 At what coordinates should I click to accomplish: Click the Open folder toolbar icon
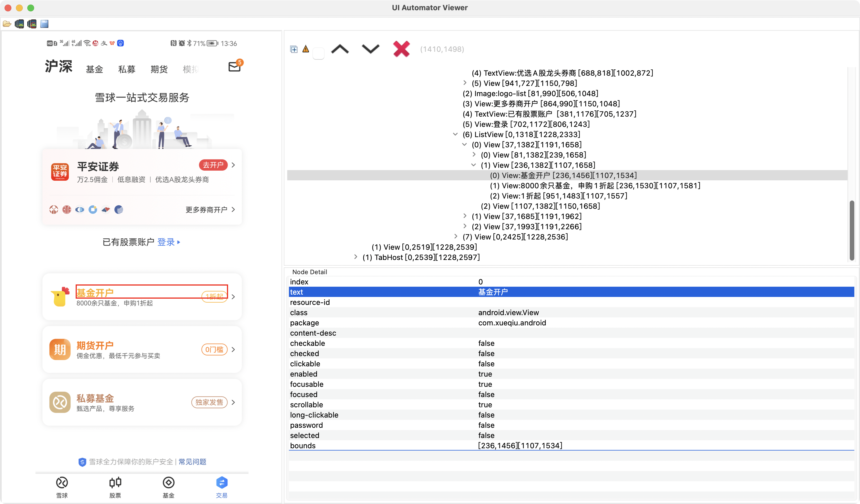[7, 24]
